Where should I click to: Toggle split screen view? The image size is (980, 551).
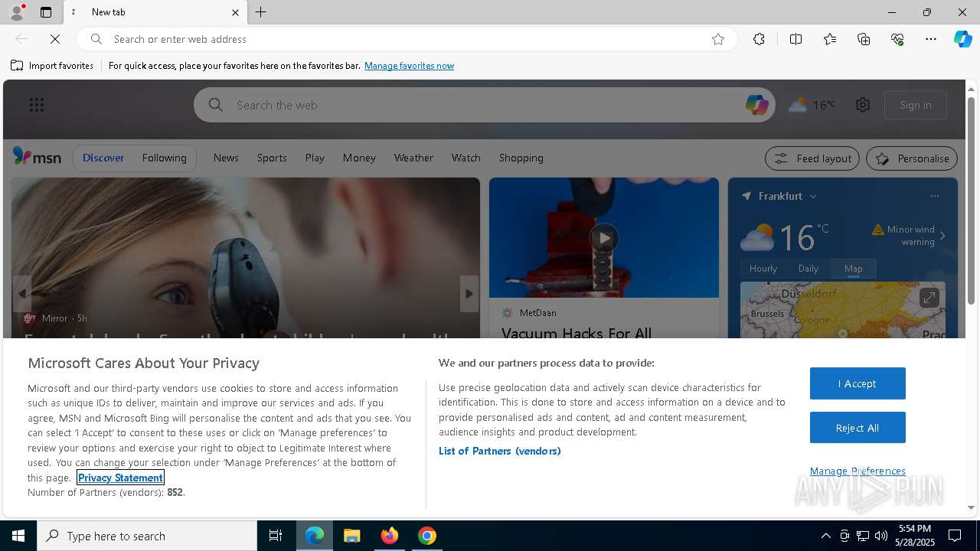tap(795, 39)
